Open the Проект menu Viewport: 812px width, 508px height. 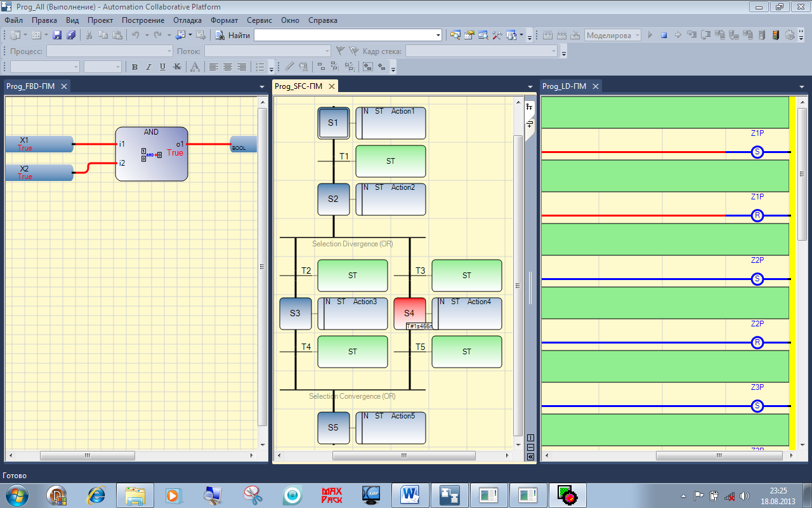pos(100,20)
